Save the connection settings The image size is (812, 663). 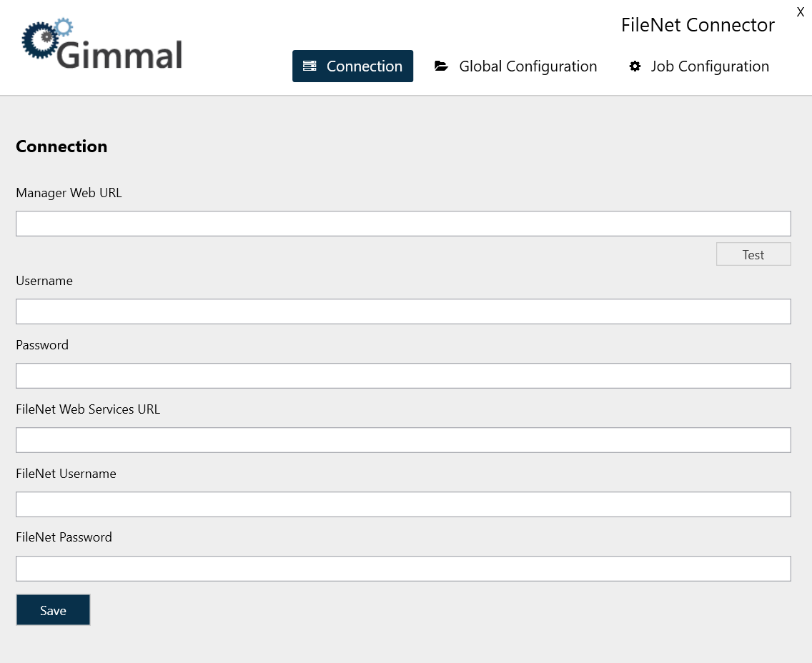click(x=53, y=609)
